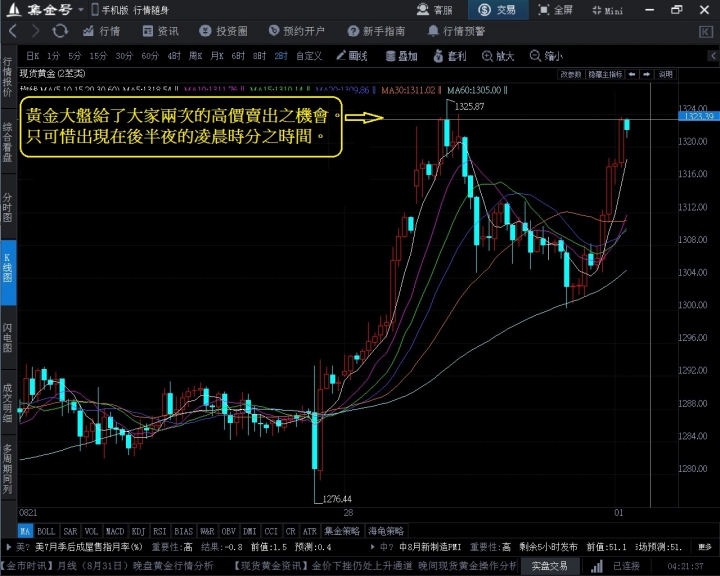Expand the 美7月季后成屋 news item arrow
Screen dimensions: 720x576
coord(9,547)
